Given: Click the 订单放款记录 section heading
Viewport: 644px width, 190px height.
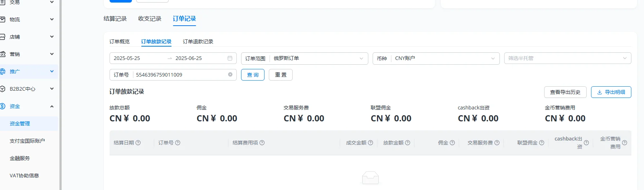Looking at the screenshot, I should pos(127,92).
